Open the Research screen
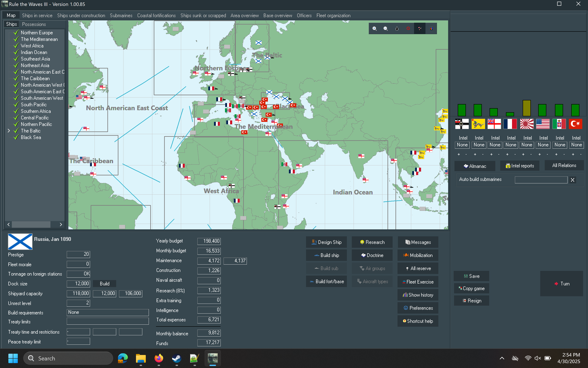This screenshot has width=588, height=368. point(372,242)
